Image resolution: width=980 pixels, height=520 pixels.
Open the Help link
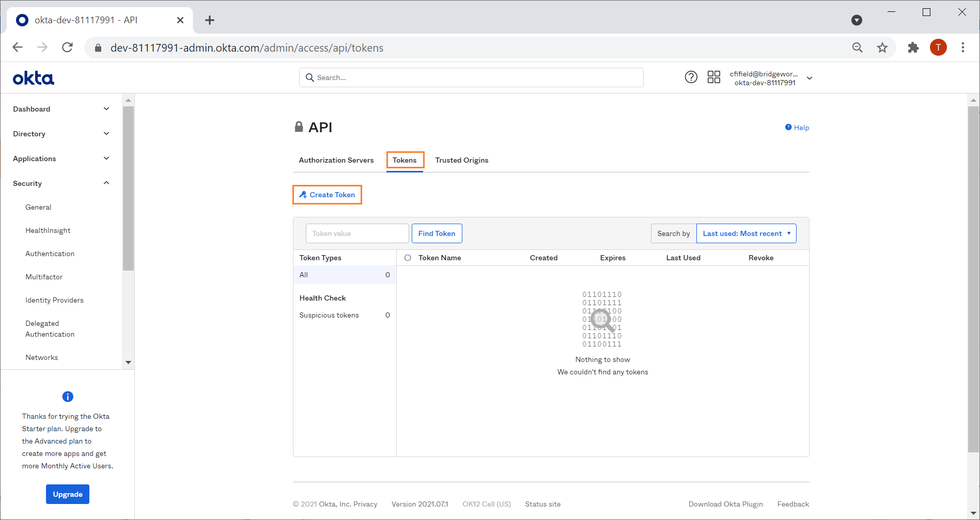(x=797, y=128)
